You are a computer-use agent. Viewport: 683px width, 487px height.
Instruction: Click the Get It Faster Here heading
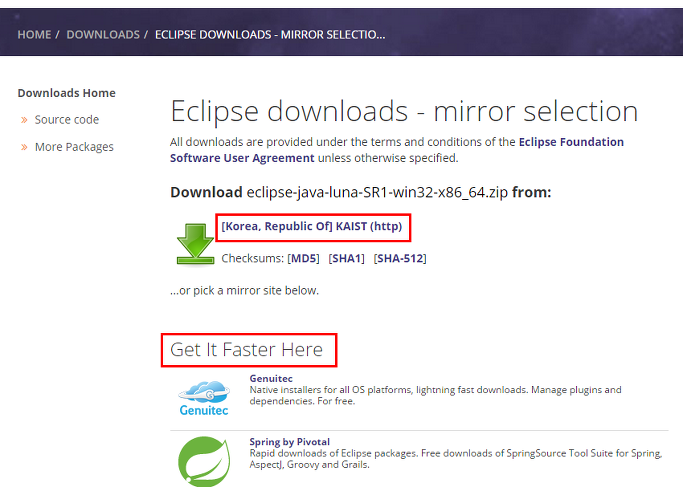pyautogui.click(x=247, y=350)
